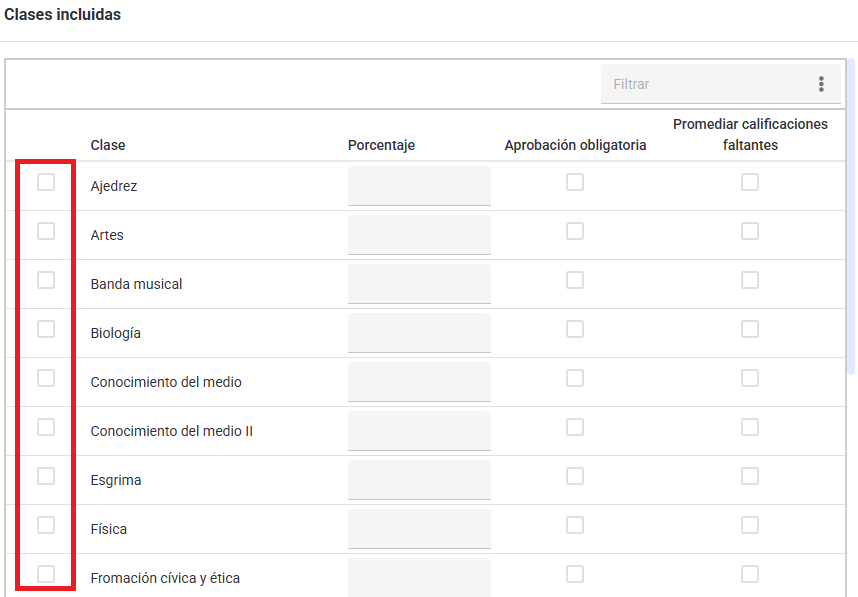This screenshot has height=597, width=858.
Task: Click the Aprobación obligatoria column header
Action: tap(575, 145)
